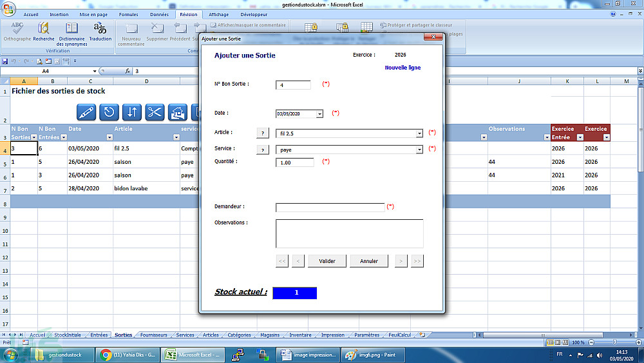The width and height of the screenshot is (644, 363).
Task: Click Précédent comment icon
Action: 180,32
